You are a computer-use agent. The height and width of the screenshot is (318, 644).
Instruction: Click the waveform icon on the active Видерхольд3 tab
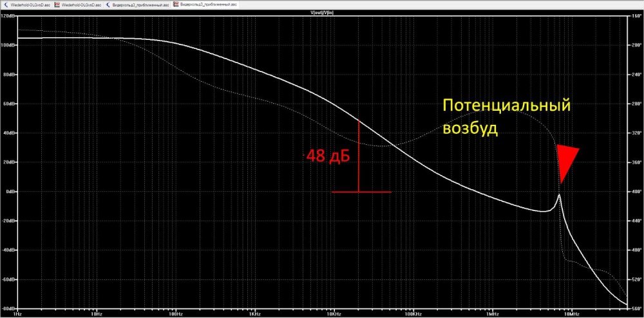(x=175, y=4)
